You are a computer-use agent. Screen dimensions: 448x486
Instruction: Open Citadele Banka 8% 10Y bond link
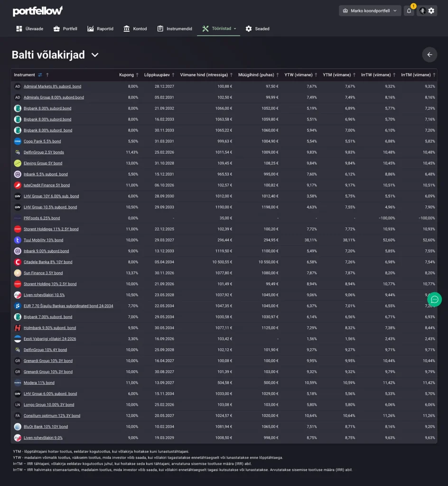48,262
